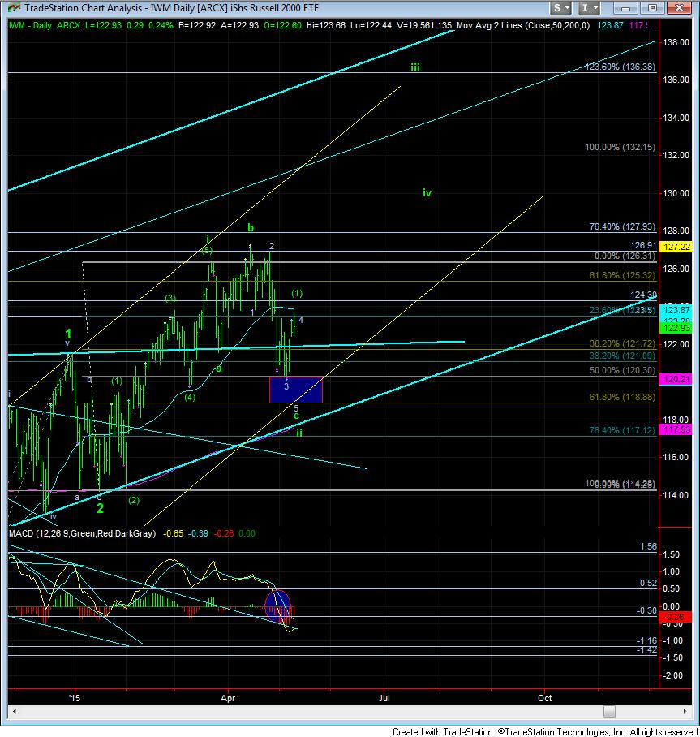Click the '100.00% (132.15)' Fibonacci label
Image resolution: width=700 pixels, height=737 pixels.
coord(621,147)
